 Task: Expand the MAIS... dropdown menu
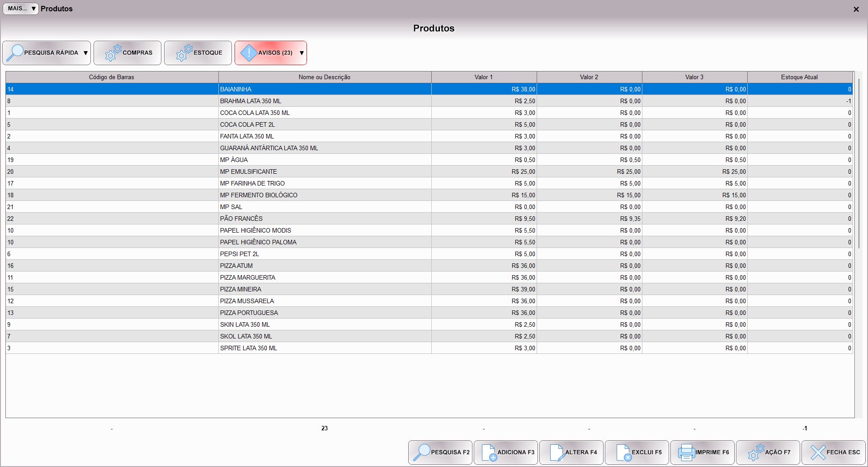(21, 9)
